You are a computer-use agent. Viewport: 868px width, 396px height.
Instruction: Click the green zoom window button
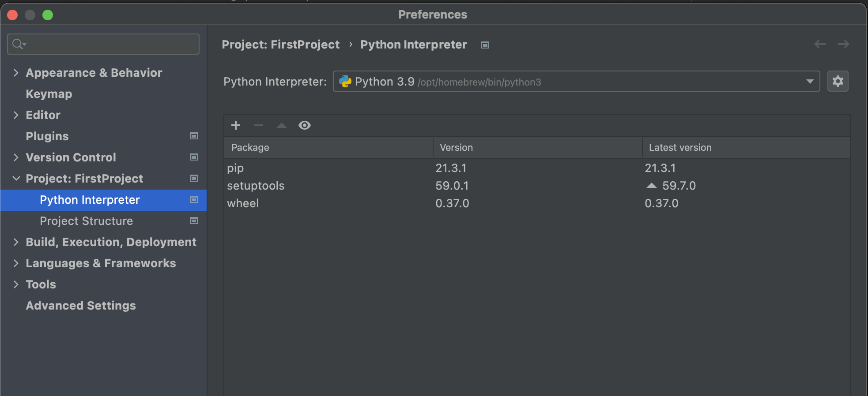click(x=48, y=15)
